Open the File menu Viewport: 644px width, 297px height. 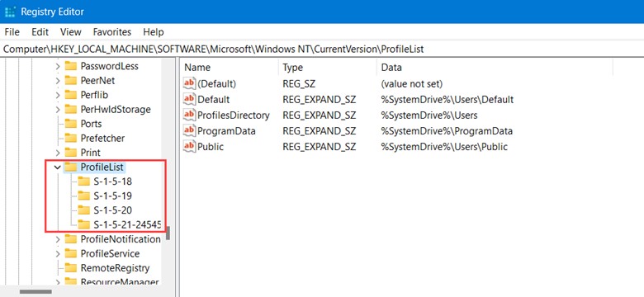pos(12,32)
